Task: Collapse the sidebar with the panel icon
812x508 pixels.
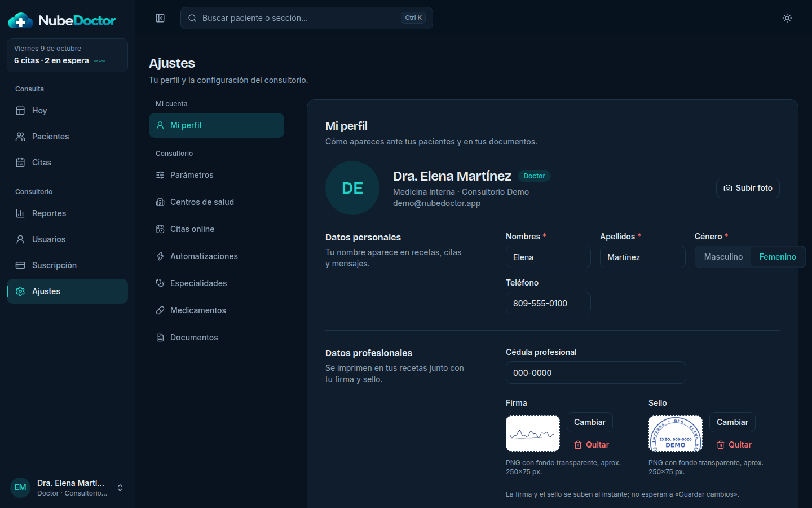Action: [x=160, y=18]
